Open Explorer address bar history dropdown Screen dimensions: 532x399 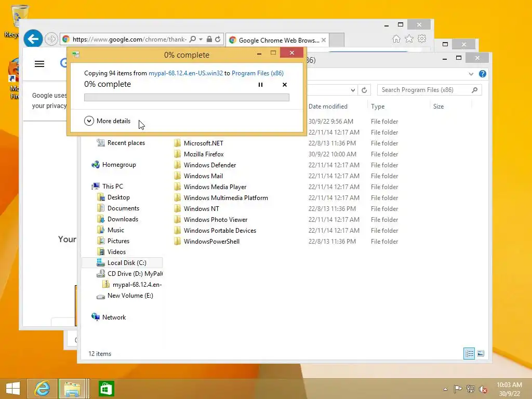pos(353,90)
